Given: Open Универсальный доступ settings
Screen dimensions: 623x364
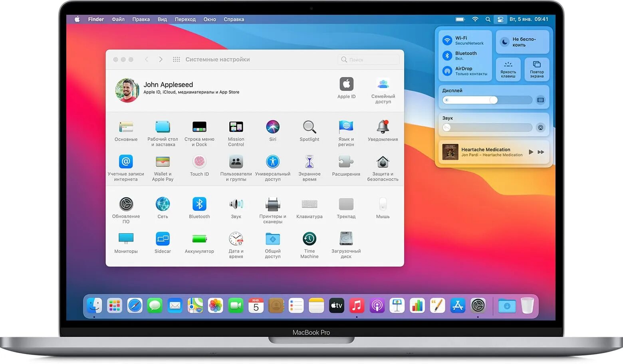Looking at the screenshot, I should 273,162.
